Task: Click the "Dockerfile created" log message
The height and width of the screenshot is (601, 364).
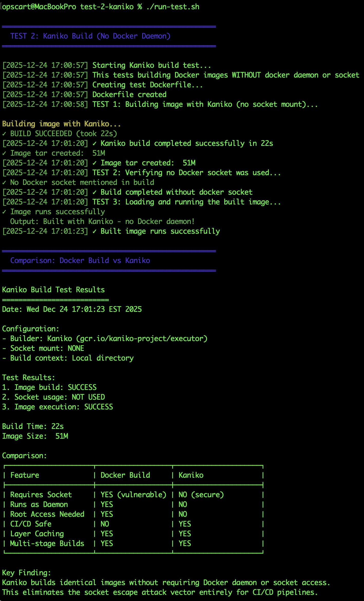Action: (x=129, y=95)
